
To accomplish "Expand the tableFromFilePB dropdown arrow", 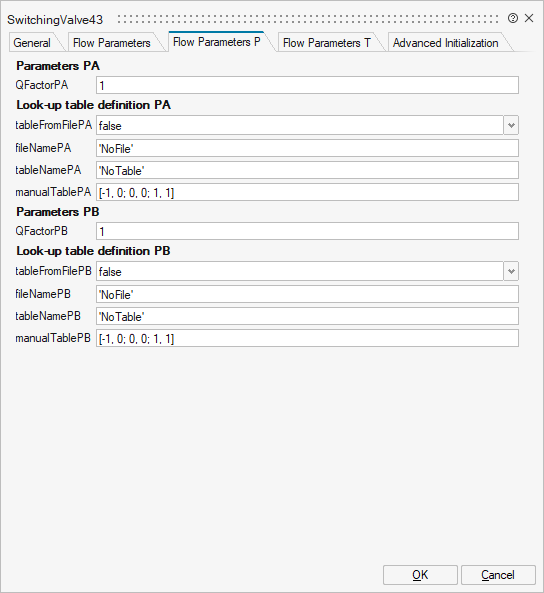I will click(x=511, y=271).
